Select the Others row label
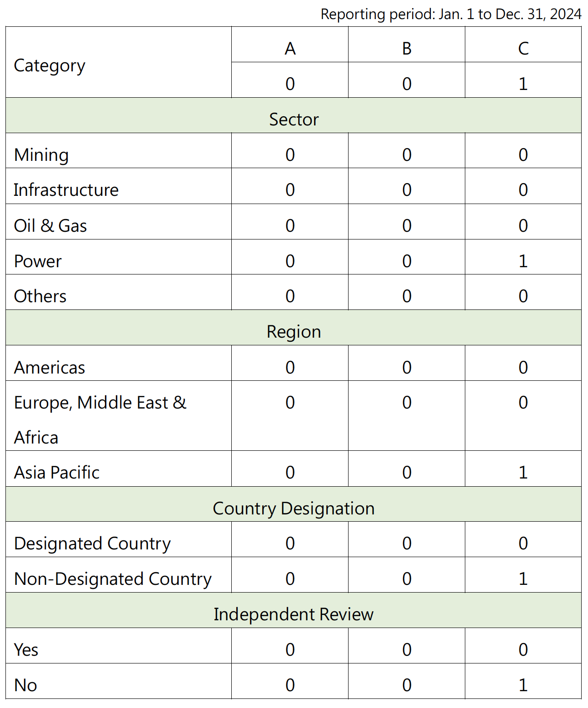Image resolution: width=588 pixels, height=708 pixels. click(x=40, y=296)
